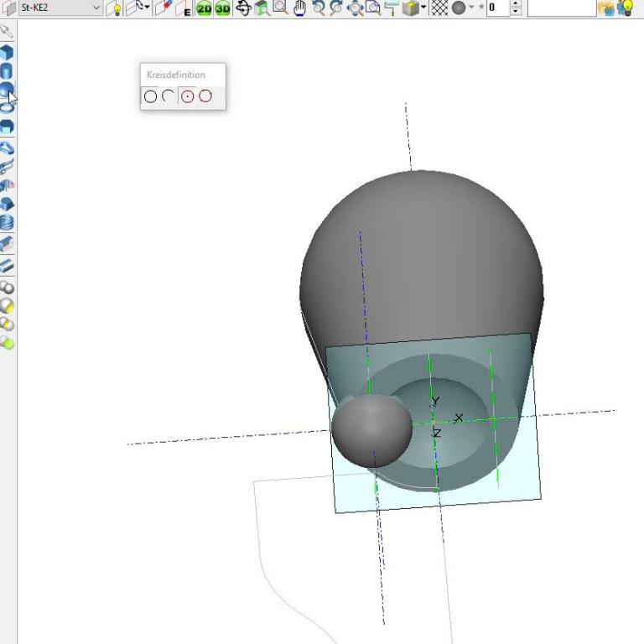Select the cylinder solid tool
This screenshot has height=644, width=644.
click(x=7, y=71)
